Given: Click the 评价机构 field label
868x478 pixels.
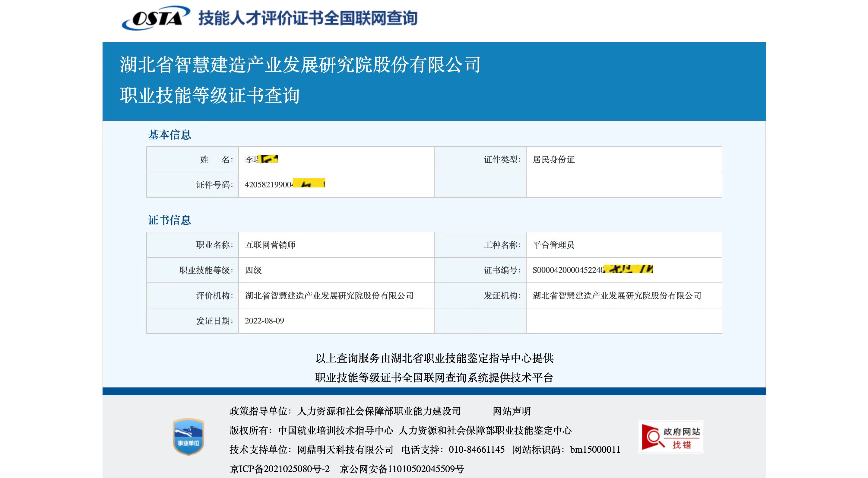Looking at the screenshot, I should (214, 296).
